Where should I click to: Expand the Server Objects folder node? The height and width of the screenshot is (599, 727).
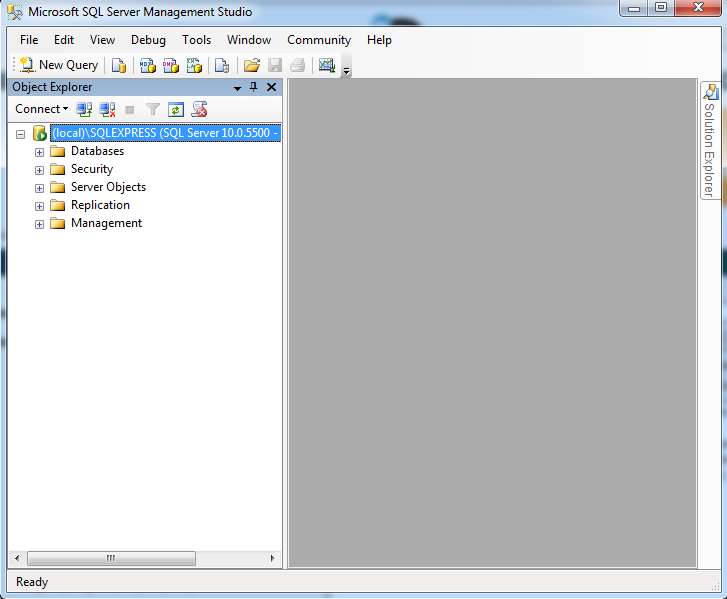(39, 188)
